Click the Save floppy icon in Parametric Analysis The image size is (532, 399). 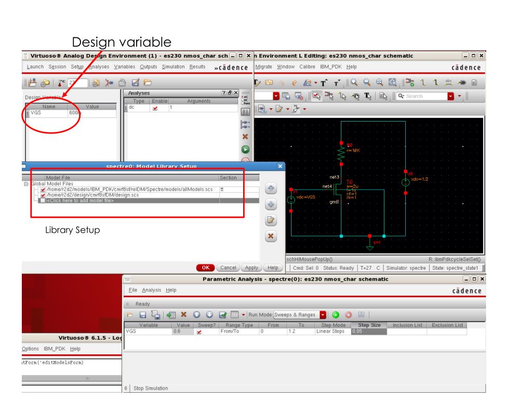coord(142,315)
